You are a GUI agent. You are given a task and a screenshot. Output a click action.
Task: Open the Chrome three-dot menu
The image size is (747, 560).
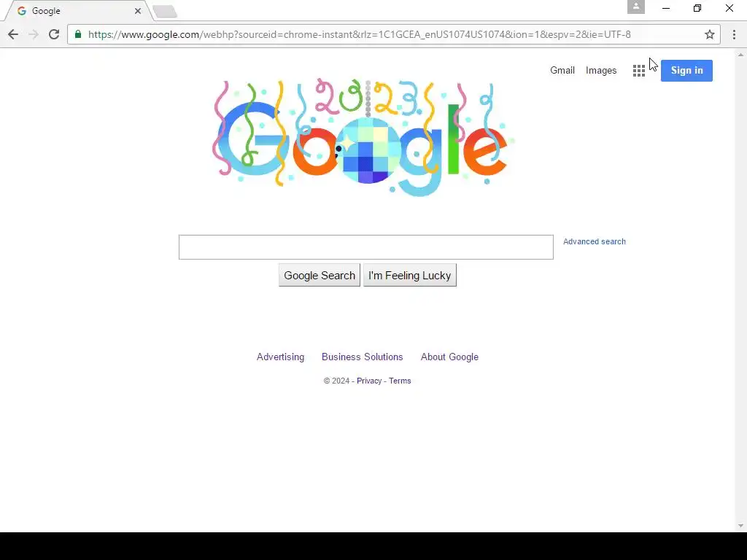(x=734, y=34)
